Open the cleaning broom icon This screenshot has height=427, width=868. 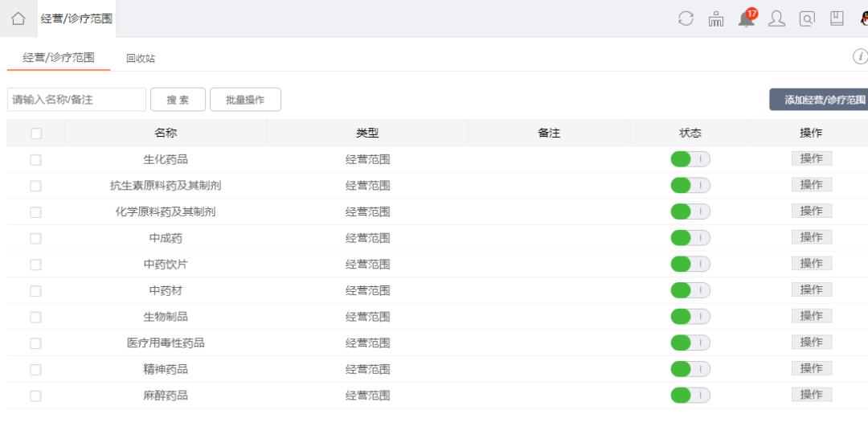[x=716, y=18]
